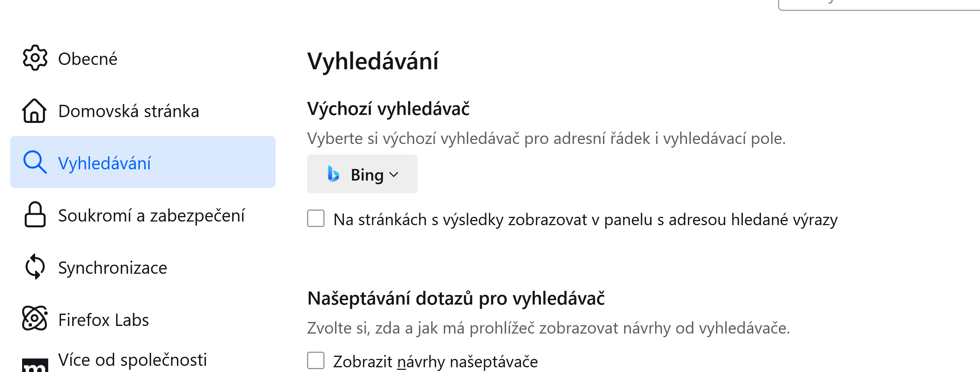Click the Mozilla 'm' logo icon
The image size is (980, 372).
[34, 366]
